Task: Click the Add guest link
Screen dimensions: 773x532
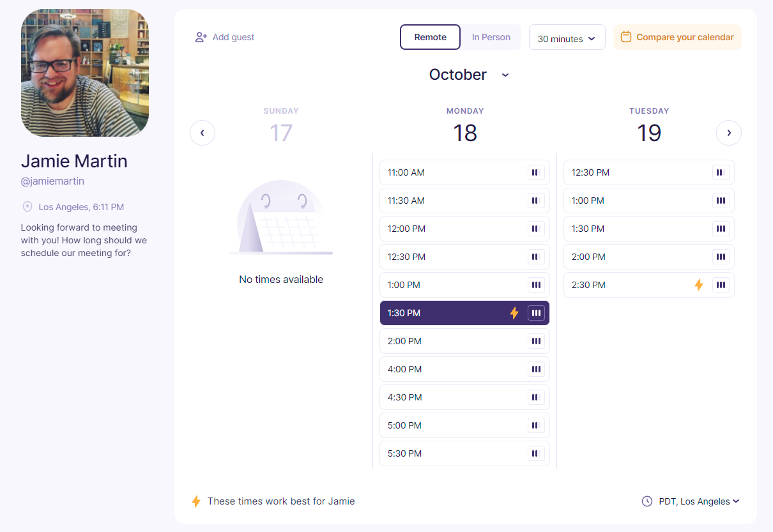Action: click(x=225, y=37)
